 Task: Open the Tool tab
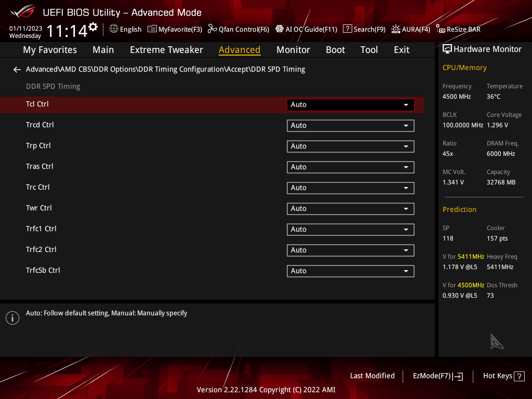pyautogui.click(x=369, y=50)
